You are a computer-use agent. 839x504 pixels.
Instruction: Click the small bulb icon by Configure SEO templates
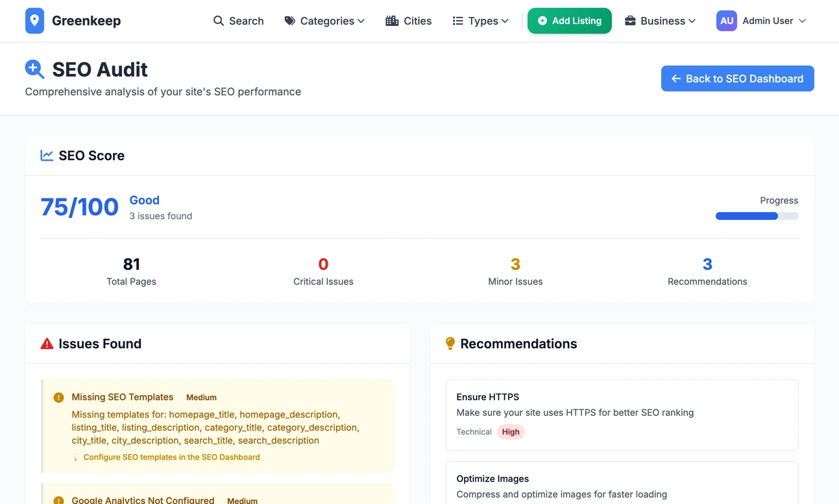tap(75, 457)
